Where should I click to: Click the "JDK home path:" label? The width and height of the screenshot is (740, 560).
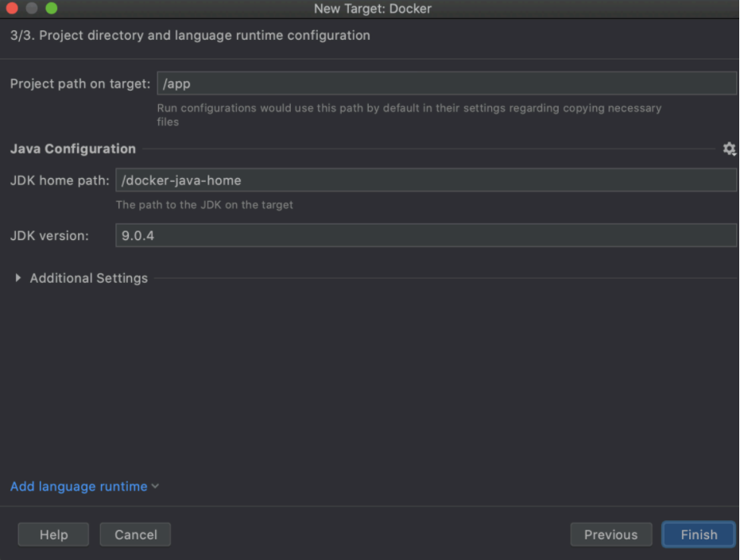click(60, 180)
